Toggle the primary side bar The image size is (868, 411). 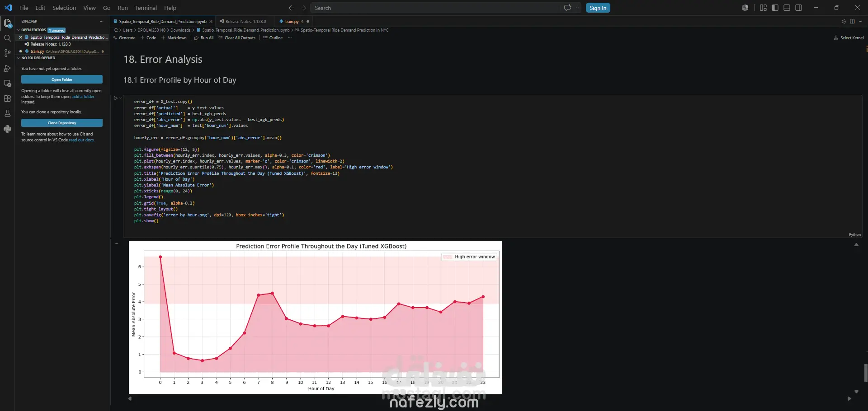tap(775, 8)
